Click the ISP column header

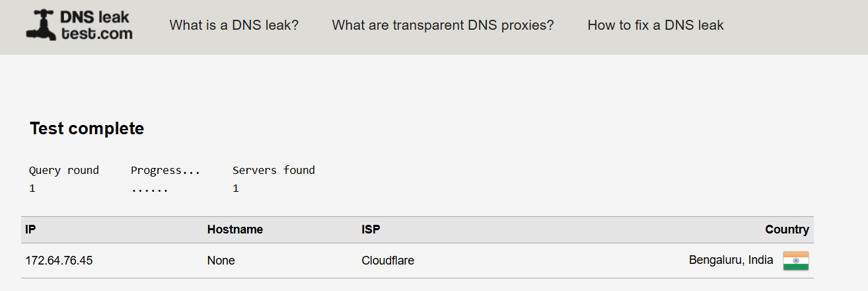(x=371, y=229)
